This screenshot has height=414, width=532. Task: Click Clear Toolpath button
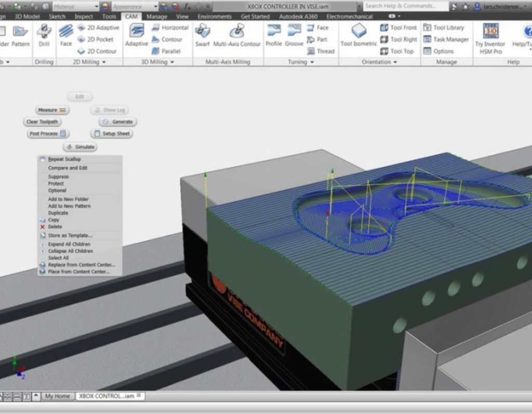click(x=42, y=122)
